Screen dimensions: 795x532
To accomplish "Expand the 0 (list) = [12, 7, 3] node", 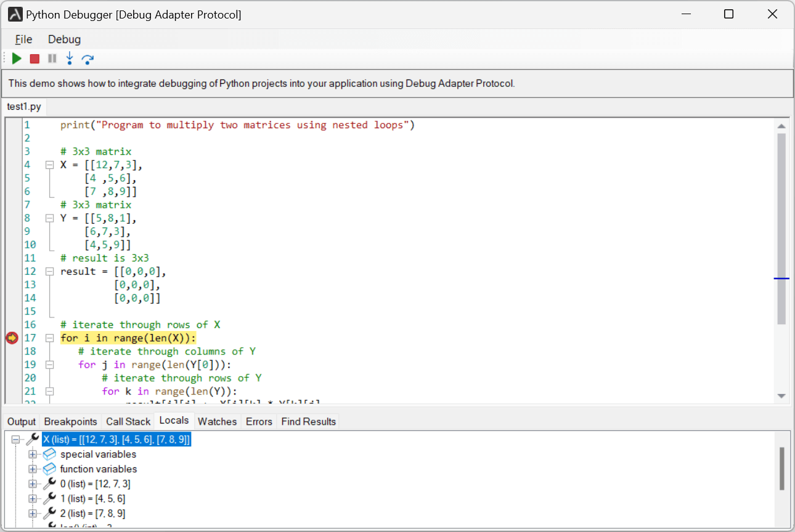I will [33, 484].
